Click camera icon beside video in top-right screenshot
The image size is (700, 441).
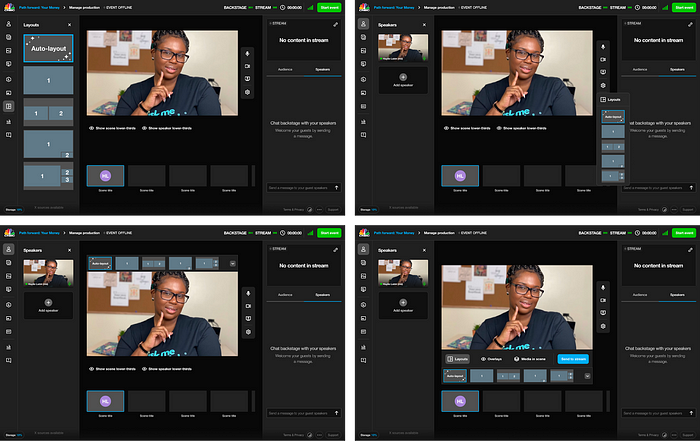603,59
